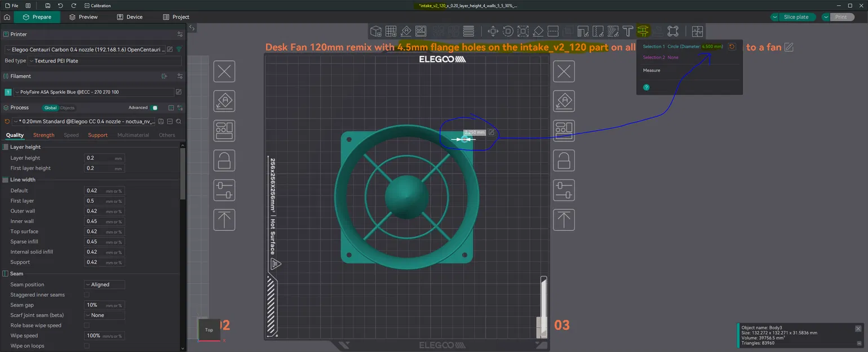Remove all objects on plate 02
868x352 pixels.
pyautogui.click(x=224, y=72)
